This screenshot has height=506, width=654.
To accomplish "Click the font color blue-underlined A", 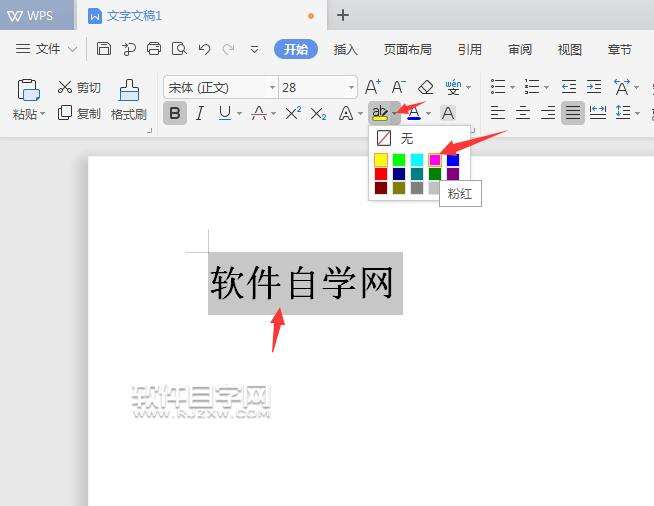I will point(414,113).
